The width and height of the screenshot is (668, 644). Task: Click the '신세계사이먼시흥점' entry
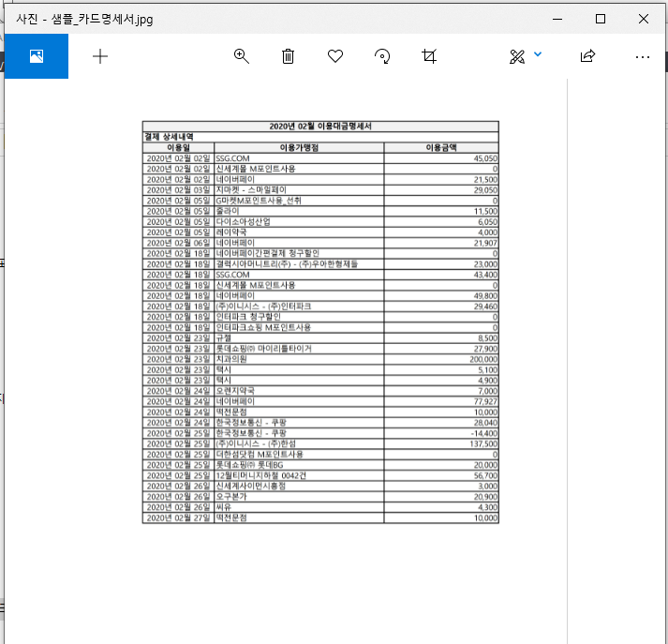pyautogui.click(x=250, y=486)
